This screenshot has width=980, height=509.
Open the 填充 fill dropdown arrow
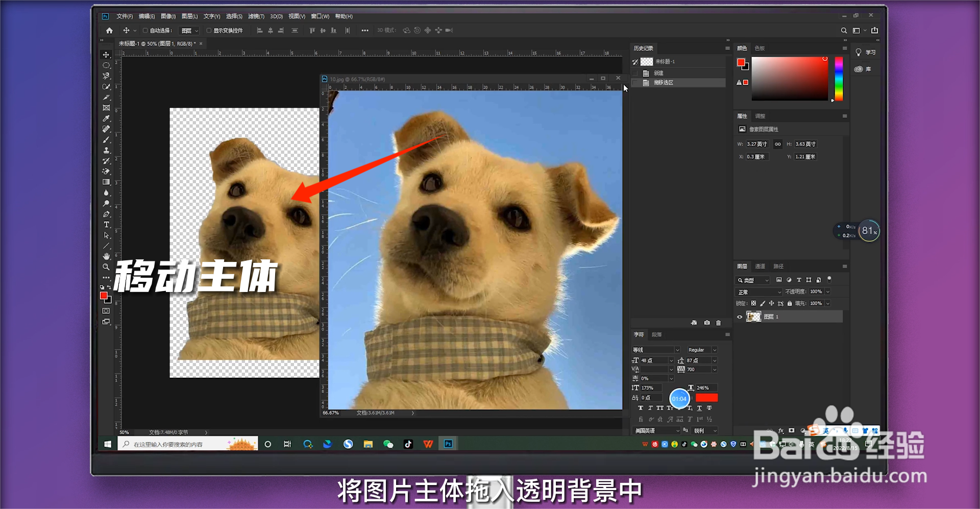point(828,303)
